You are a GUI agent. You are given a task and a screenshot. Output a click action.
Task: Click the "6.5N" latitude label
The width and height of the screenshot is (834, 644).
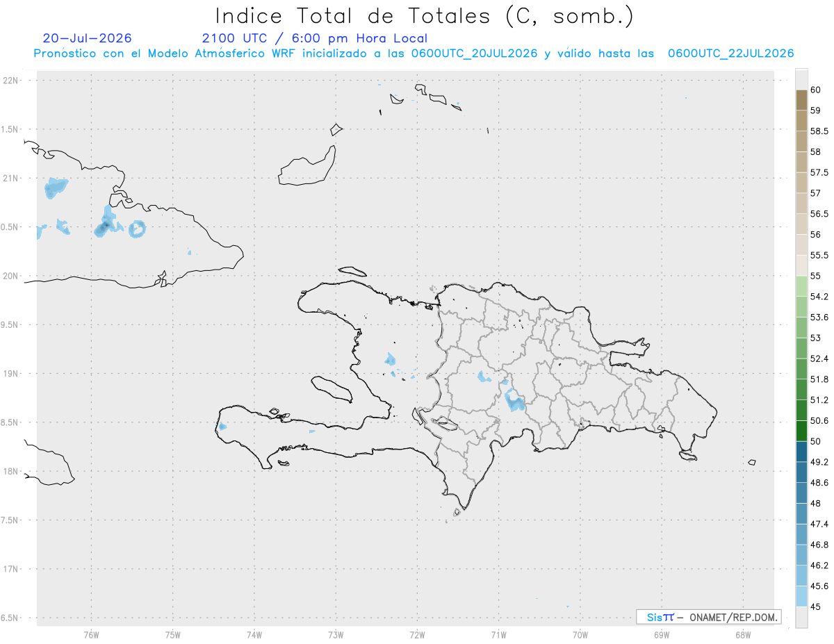(10, 618)
